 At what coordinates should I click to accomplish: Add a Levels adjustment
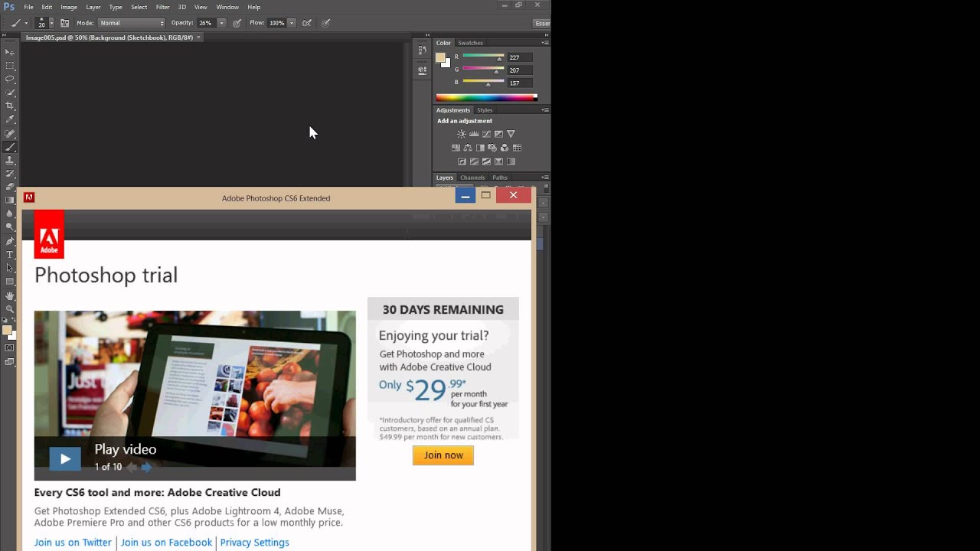click(x=474, y=134)
